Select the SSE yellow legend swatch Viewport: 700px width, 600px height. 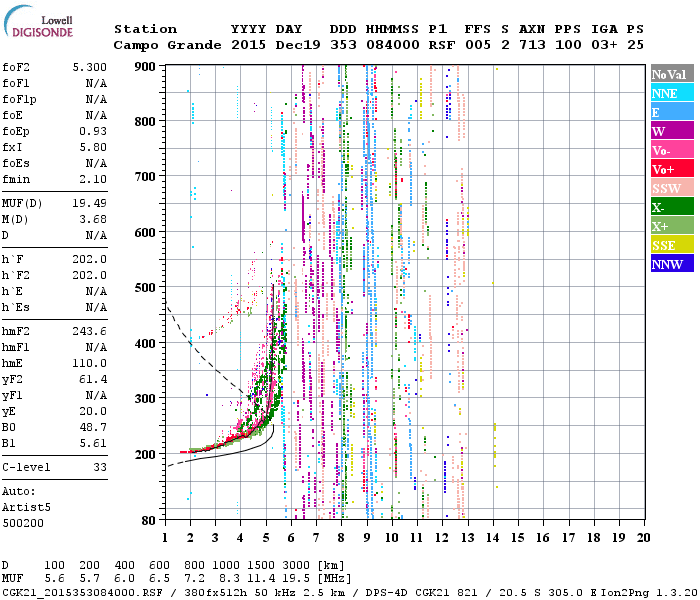point(672,245)
